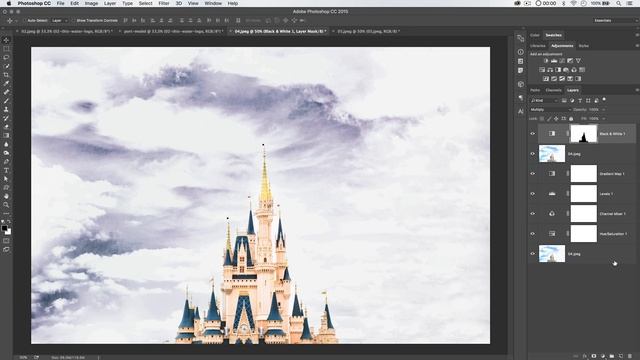Select the Hand tool
640x360 pixels.
[6, 196]
